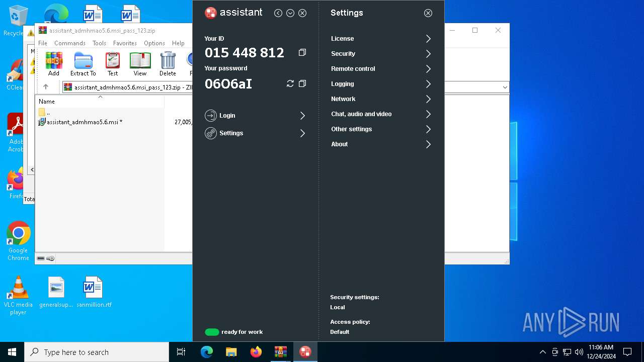
Task: Click the assistant logo icon
Action: point(210,13)
